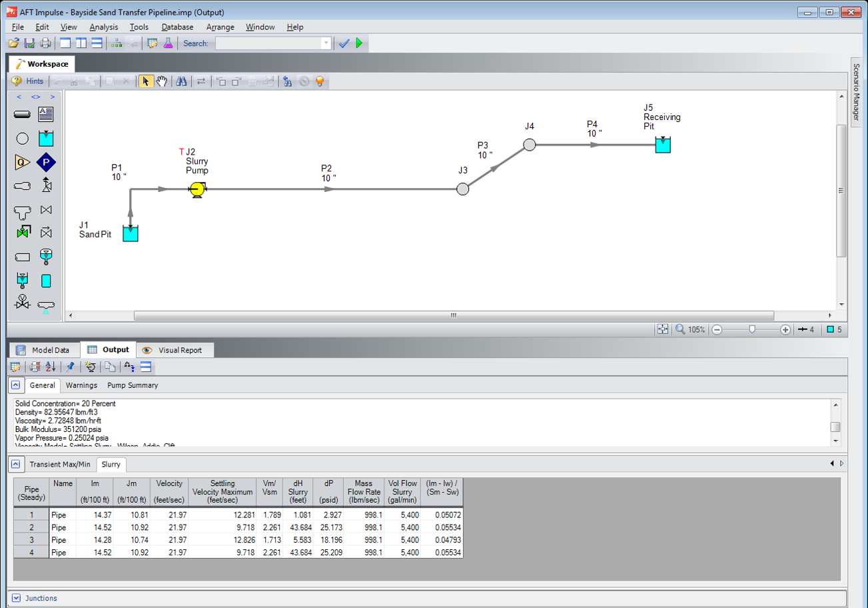Save the model with the disk icon

point(29,43)
